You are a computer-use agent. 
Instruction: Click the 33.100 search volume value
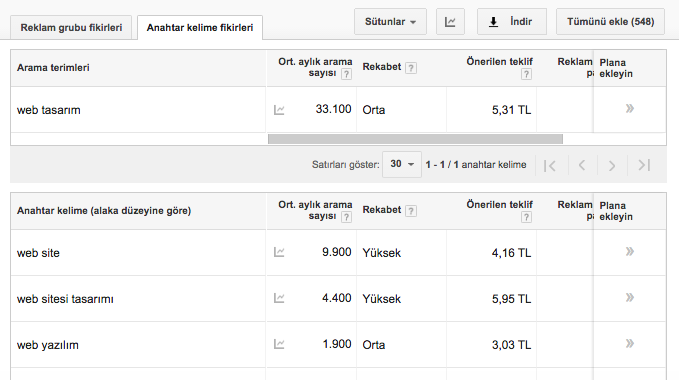pos(333,109)
